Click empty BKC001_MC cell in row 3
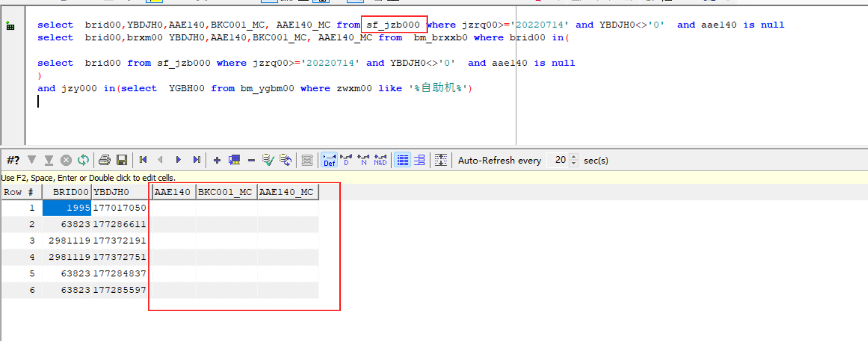The height and width of the screenshot is (341, 868). tap(227, 240)
